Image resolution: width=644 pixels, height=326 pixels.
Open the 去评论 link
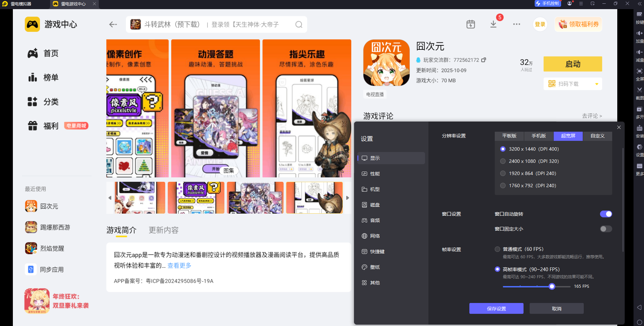coord(592,116)
